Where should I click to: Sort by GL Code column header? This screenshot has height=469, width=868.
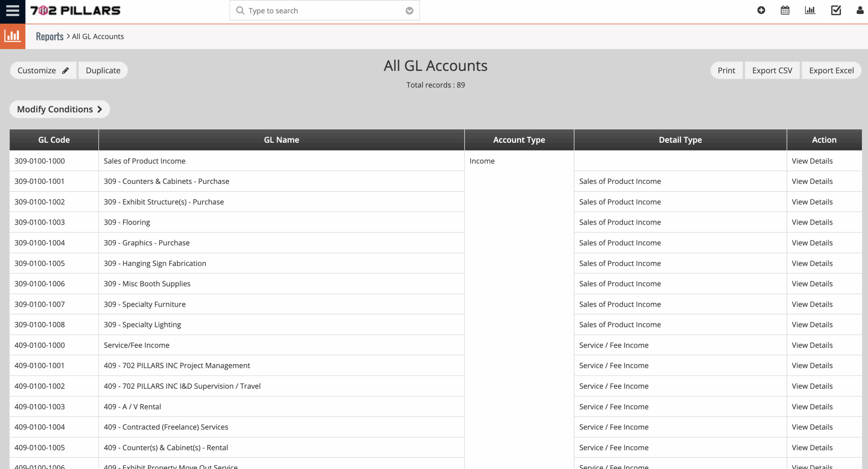coord(54,140)
